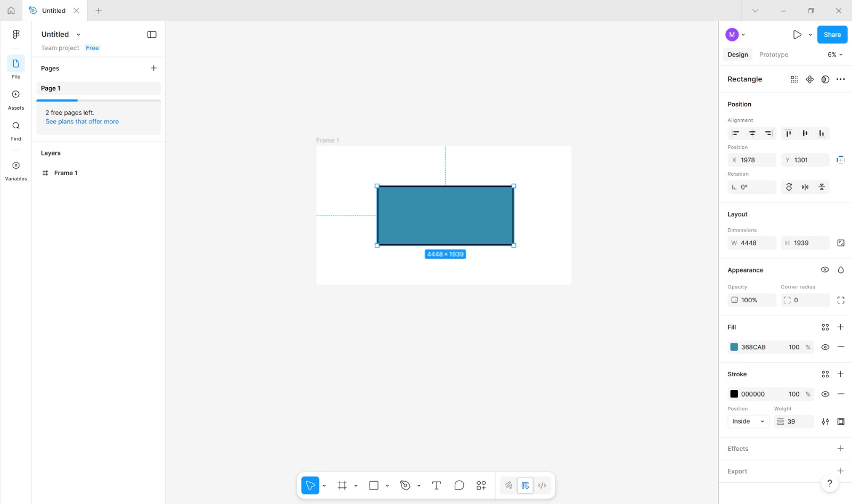Open the comment tool
The height and width of the screenshot is (504, 852).
coord(458,485)
